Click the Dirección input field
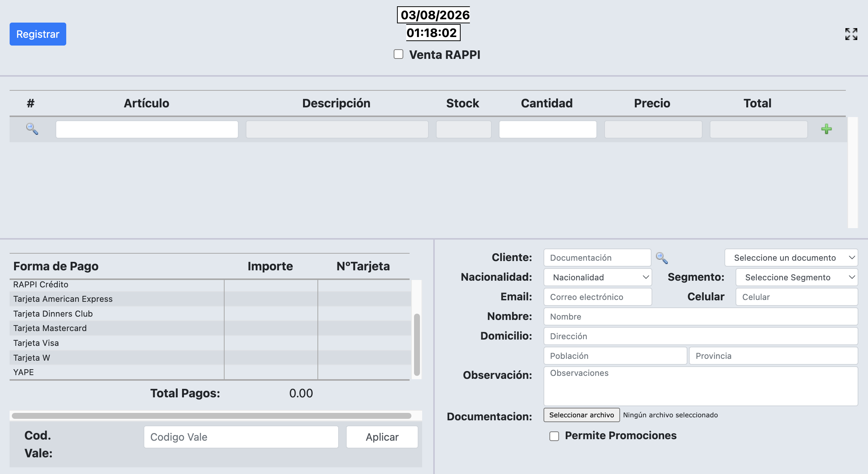The width and height of the screenshot is (868, 474). click(x=701, y=336)
